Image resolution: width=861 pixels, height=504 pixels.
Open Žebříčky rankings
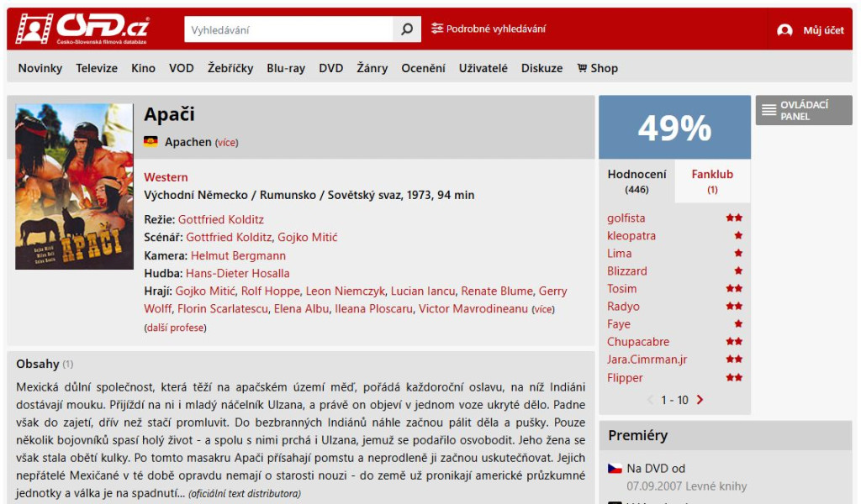230,68
